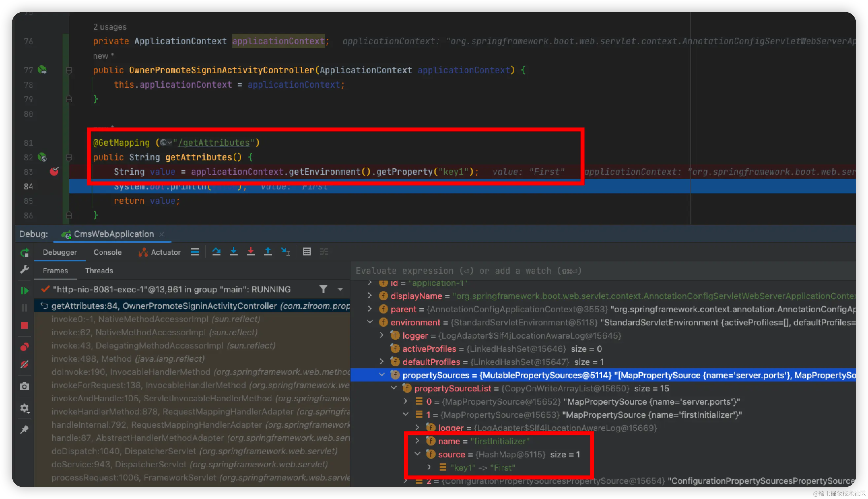Screen dimensions: 868x499
Task: Select the invoke0 NativeMethodAccessorImpl stack frame
Action: (156, 319)
